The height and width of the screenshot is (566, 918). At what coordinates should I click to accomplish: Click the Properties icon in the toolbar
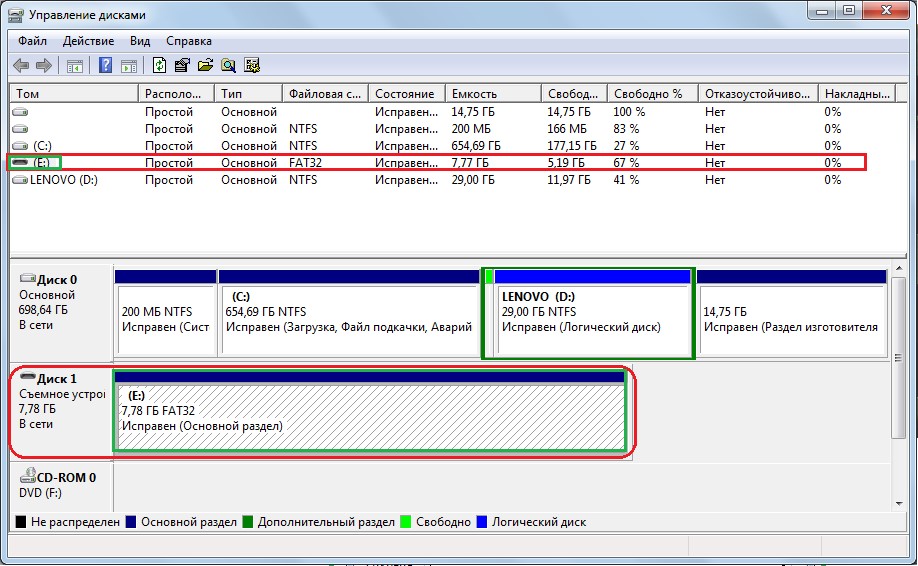[182, 66]
